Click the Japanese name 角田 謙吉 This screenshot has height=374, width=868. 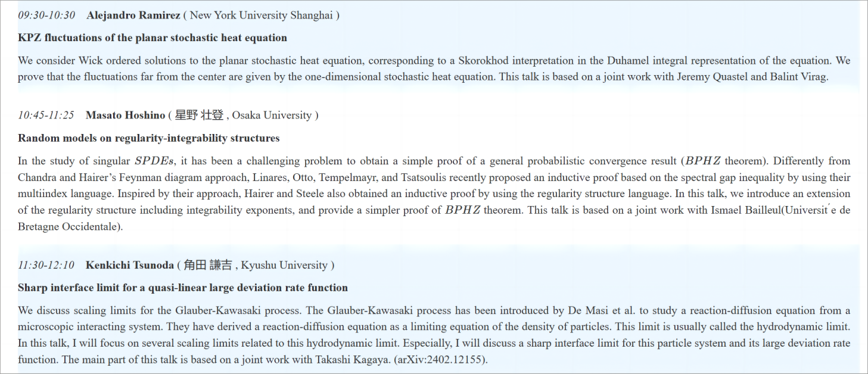pos(209,265)
